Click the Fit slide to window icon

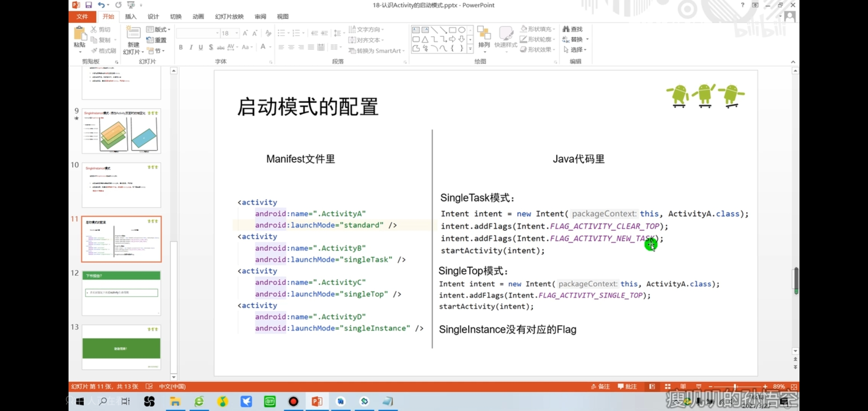point(794,387)
